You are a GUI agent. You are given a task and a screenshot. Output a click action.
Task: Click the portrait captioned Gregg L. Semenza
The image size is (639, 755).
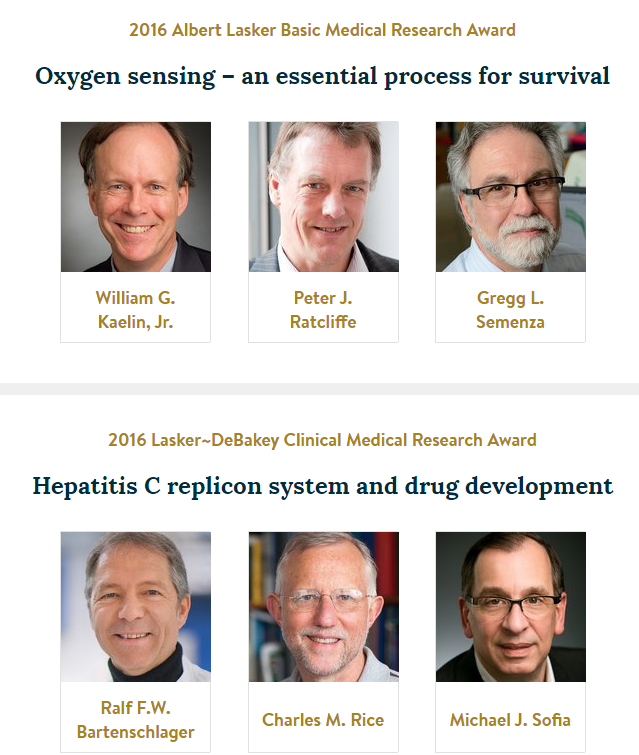[x=511, y=196]
